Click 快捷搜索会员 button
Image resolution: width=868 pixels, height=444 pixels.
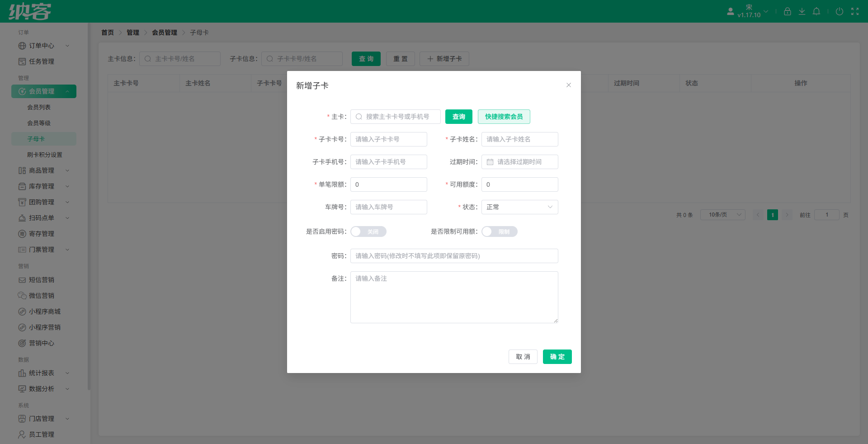click(504, 117)
